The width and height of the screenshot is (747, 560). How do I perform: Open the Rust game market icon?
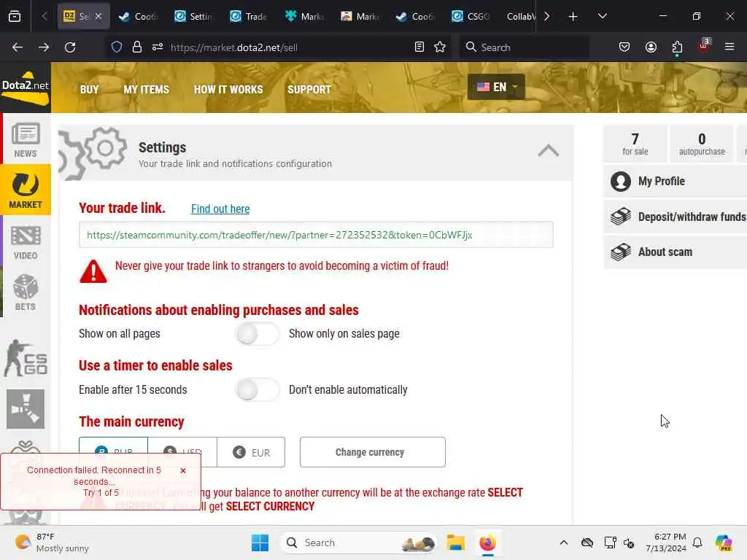26,408
